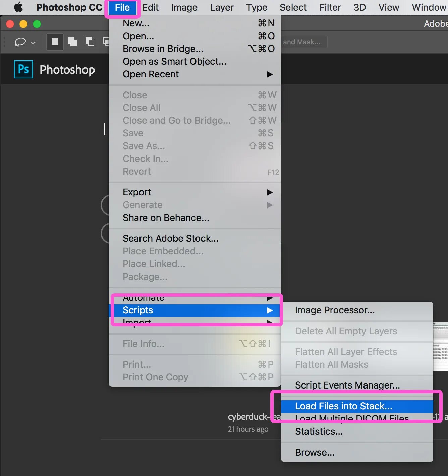Open the Filter menu
This screenshot has height=476, width=448.
[x=330, y=7]
